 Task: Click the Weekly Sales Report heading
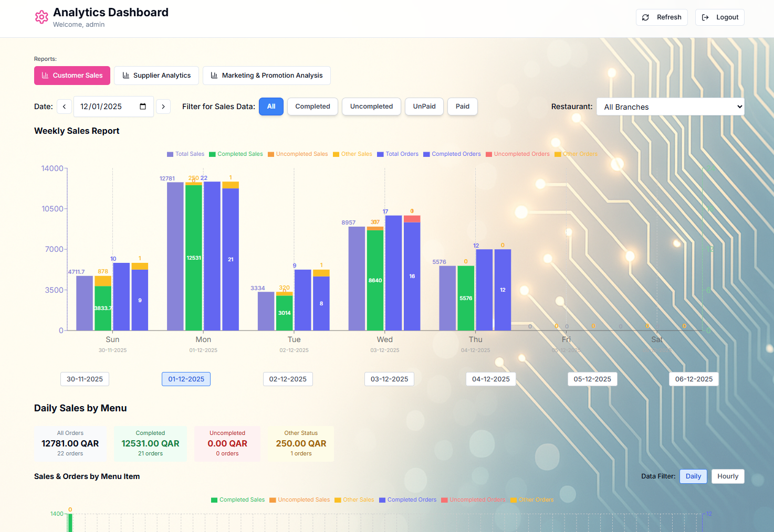77,131
